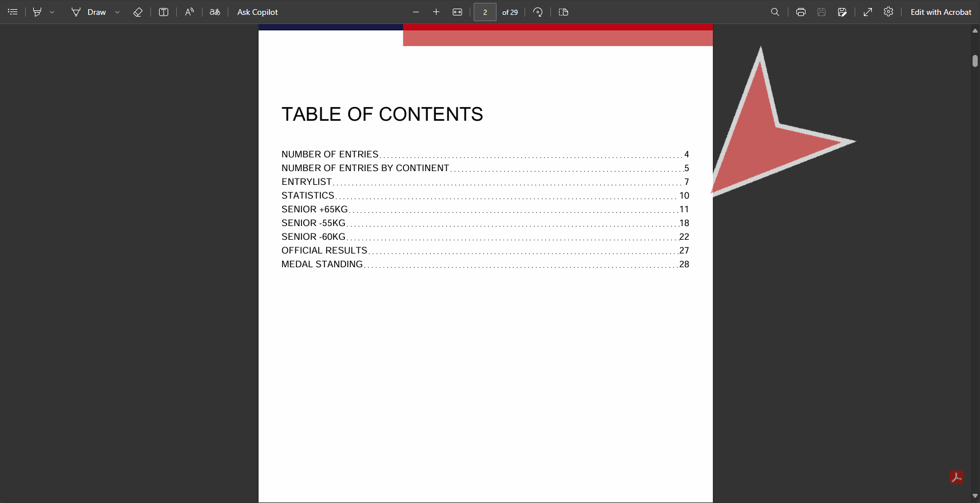Select the Highlight tool
The image size is (980, 503).
[37, 12]
